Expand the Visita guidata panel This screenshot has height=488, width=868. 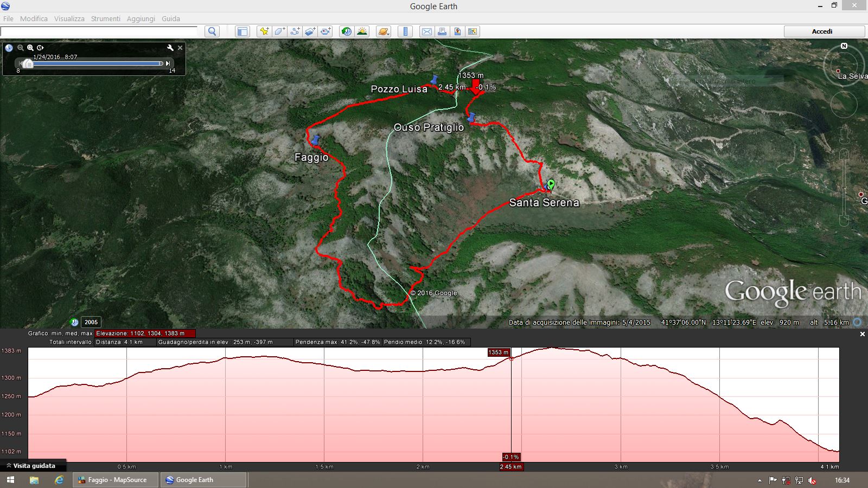pyautogui.click(x=33, y=466)
